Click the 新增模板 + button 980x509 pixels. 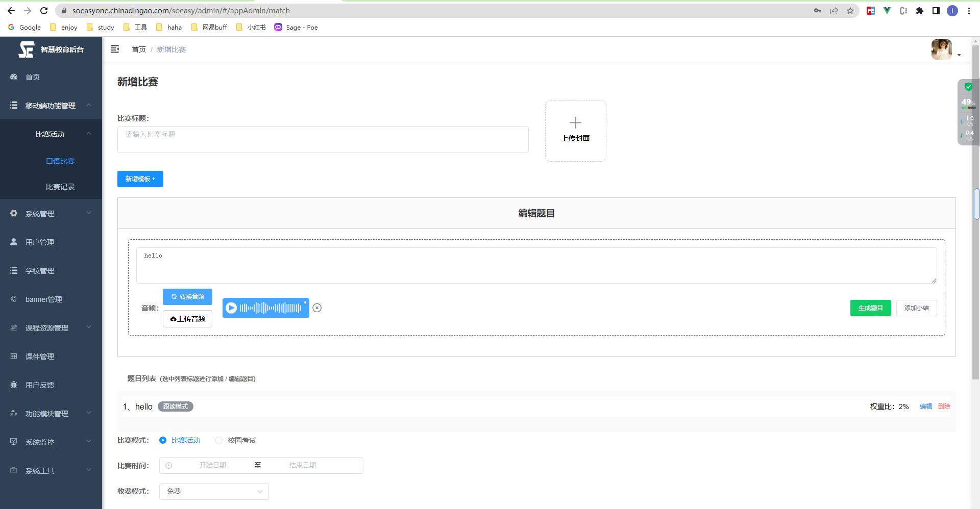[x=140, y=179]
